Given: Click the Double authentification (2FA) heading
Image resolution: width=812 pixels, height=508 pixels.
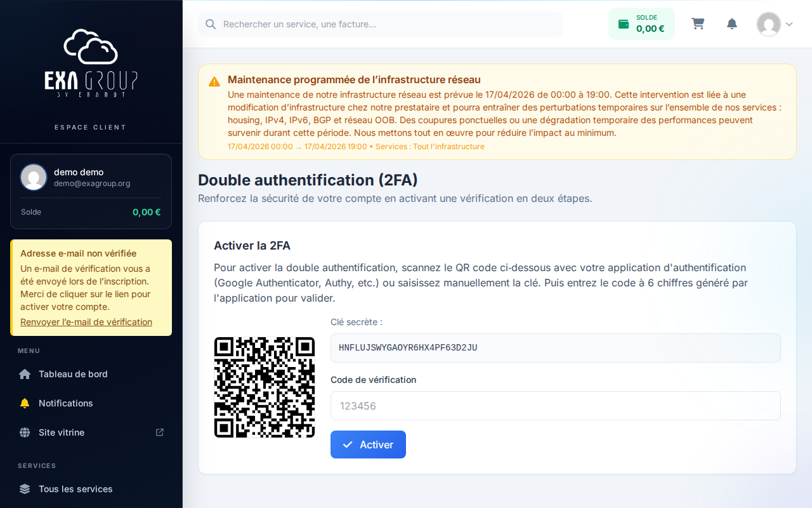Looking at the screenshot, I should [308, 180].
